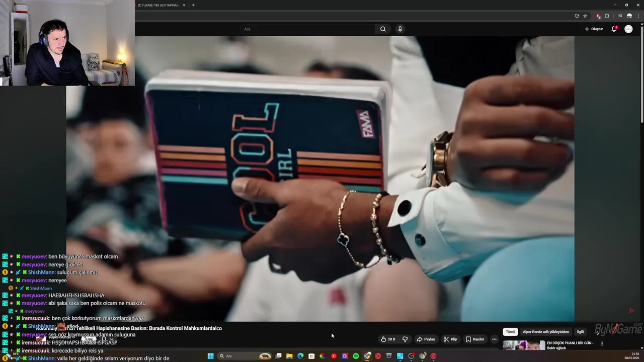Open the Chrome extensions puzzle icon

coord(607,16)
